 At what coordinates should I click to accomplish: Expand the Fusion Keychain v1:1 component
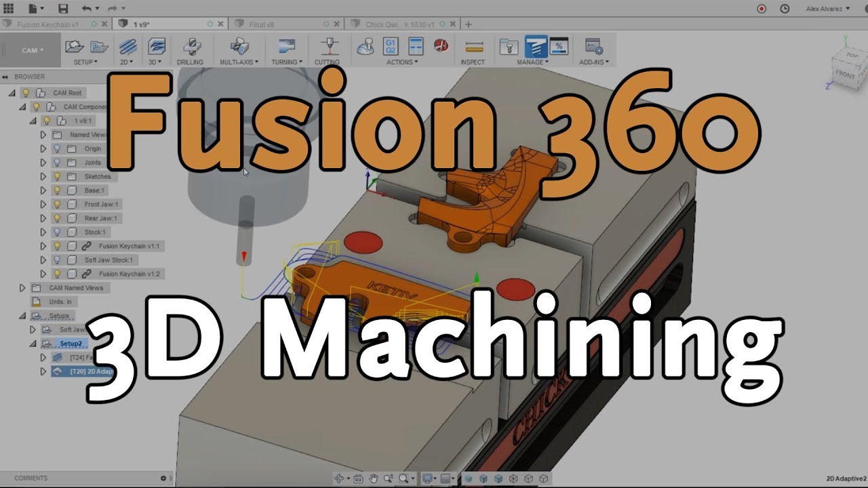pyautogui.click(x=43, y=246)
